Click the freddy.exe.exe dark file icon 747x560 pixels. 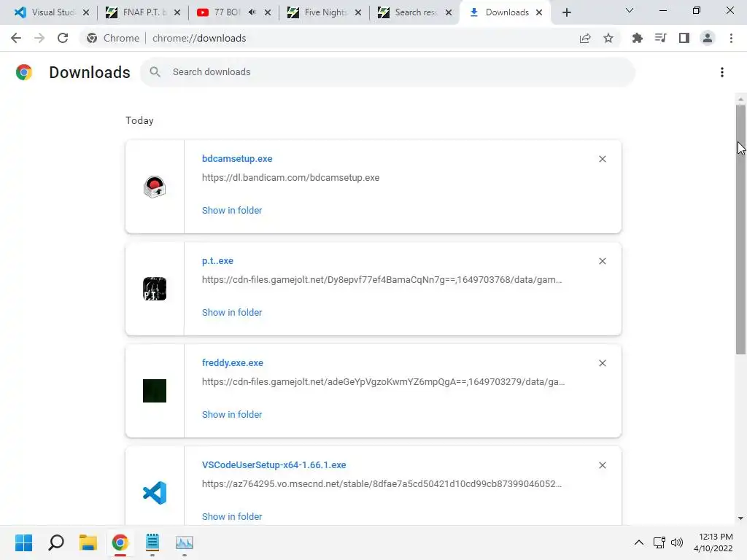[x=155, y=391]
